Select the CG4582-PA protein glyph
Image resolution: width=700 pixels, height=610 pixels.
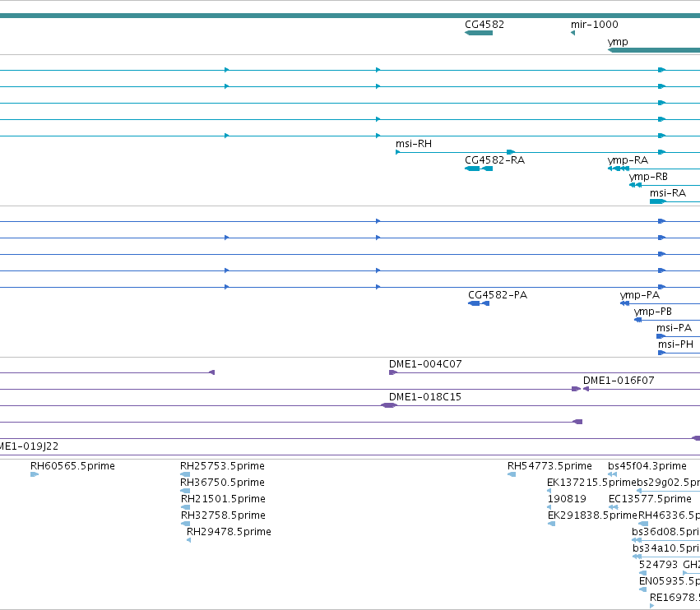[x=479, y=303]
